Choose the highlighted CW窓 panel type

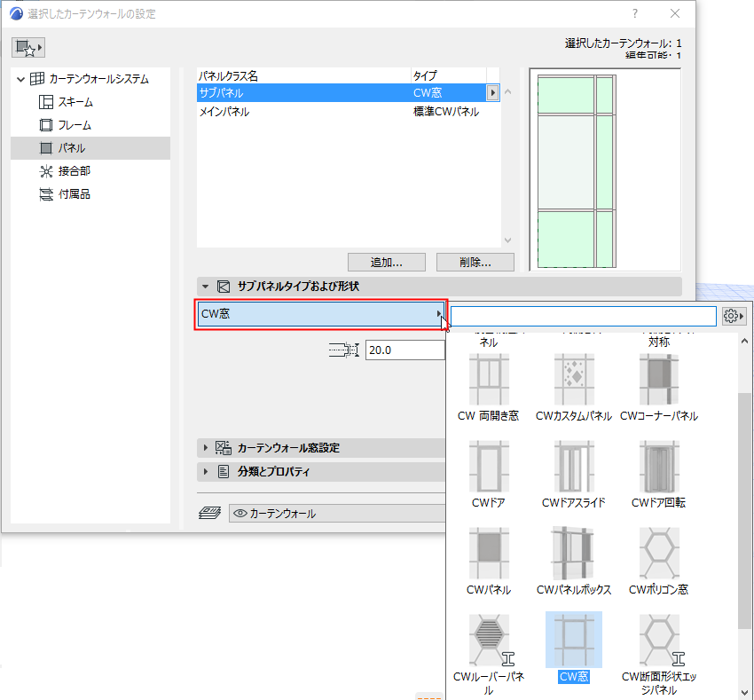coord(574,648)
